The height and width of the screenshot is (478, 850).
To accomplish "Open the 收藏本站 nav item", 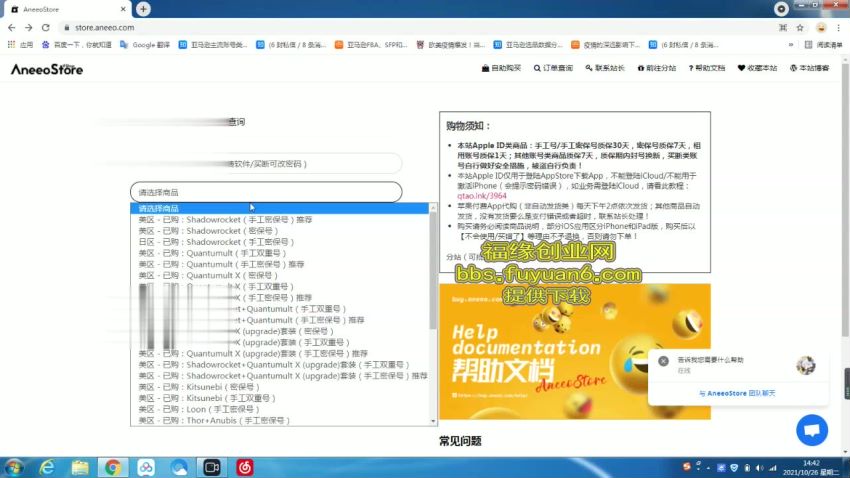I will point(757,68).
